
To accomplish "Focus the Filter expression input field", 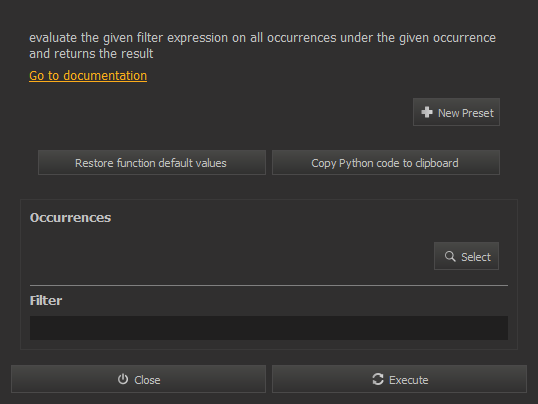I will pos(269,328).
